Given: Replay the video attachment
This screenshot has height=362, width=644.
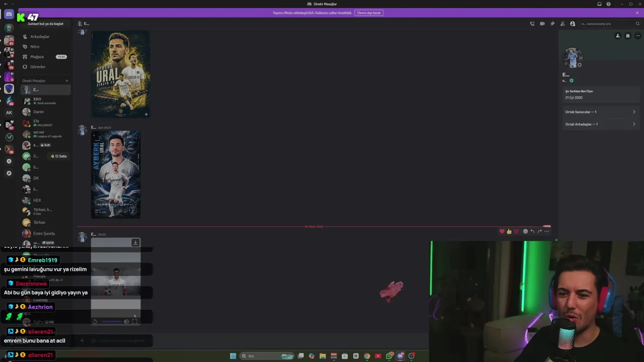Looking at the screenshot, I should [x=95, y=321].
